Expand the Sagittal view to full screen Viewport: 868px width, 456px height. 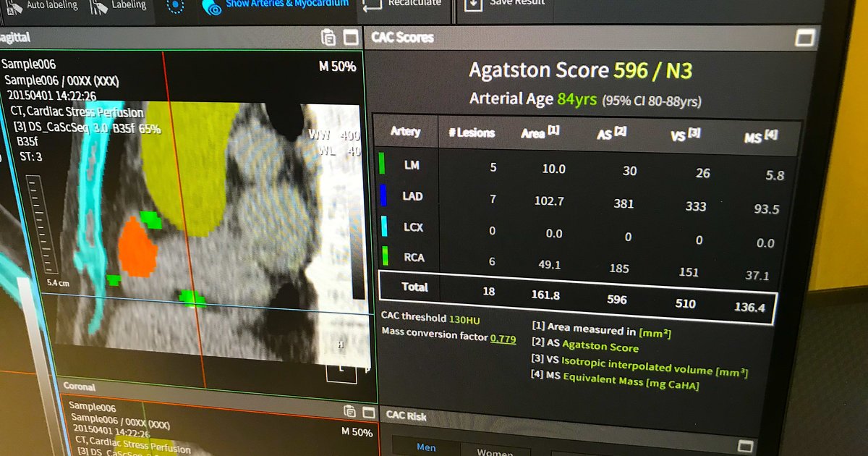(350, 37)
